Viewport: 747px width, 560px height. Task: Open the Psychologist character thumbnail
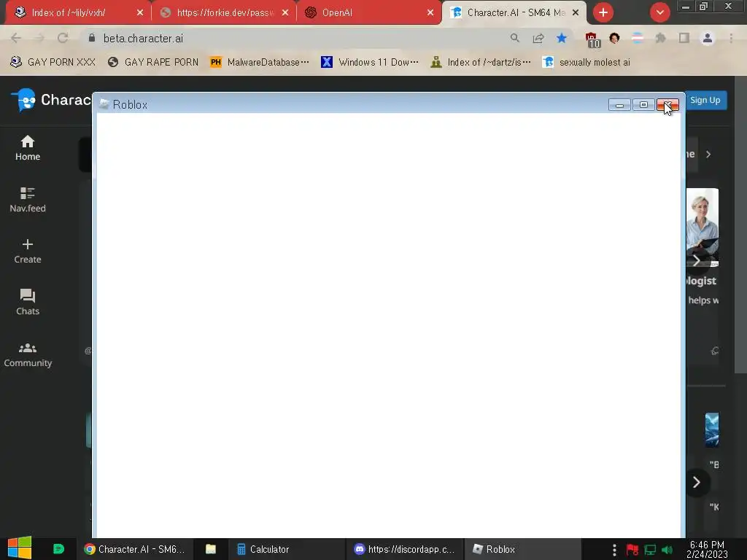tap(703, 227)
